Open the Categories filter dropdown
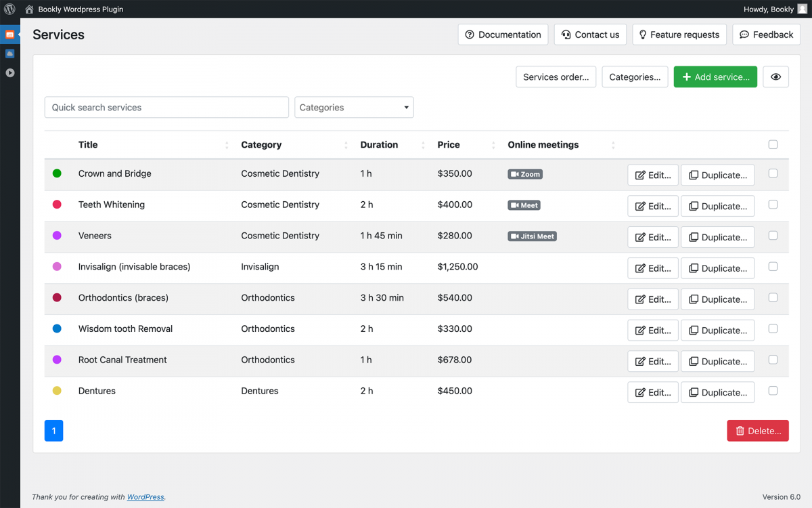Image resolution: width=812 pixels, height=508 pixels. click(x=354, y=107)
